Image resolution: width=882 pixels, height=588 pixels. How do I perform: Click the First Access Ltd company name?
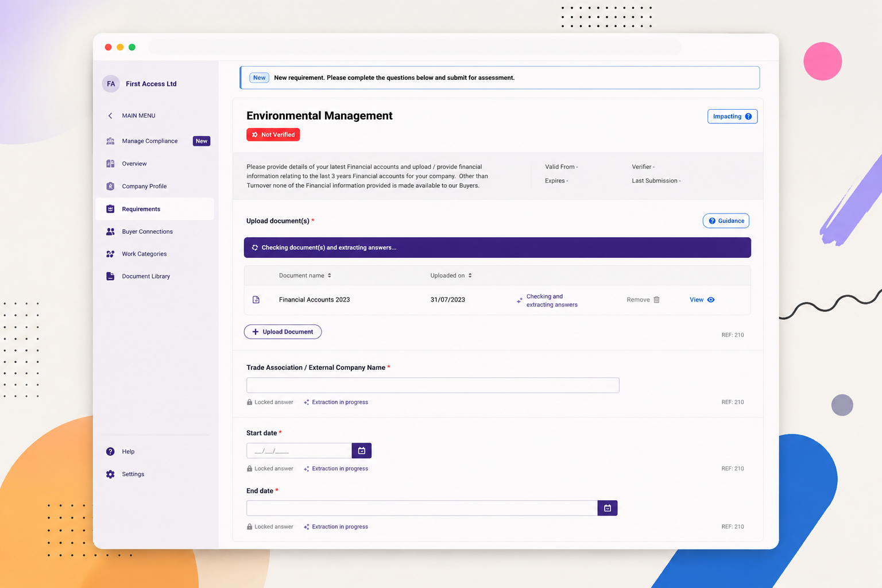pyautogui.click(x=151, y=84)
